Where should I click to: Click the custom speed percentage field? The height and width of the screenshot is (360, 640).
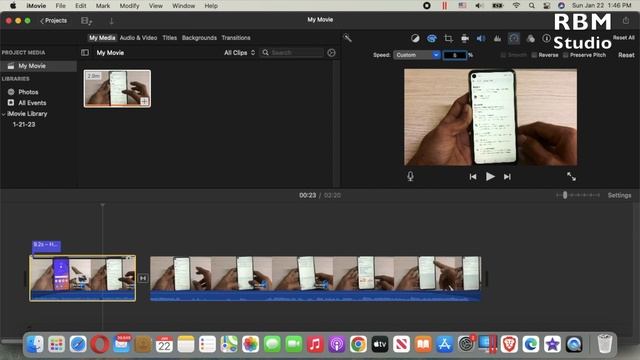pyautogui.click(x=455, y=55)
